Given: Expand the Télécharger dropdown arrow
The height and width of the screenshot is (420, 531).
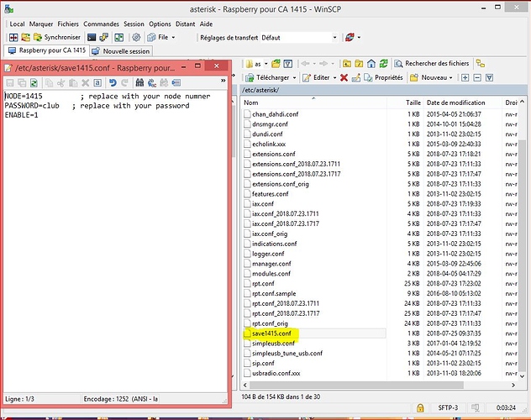Looking at the screenshot, I should click(294, 78).
